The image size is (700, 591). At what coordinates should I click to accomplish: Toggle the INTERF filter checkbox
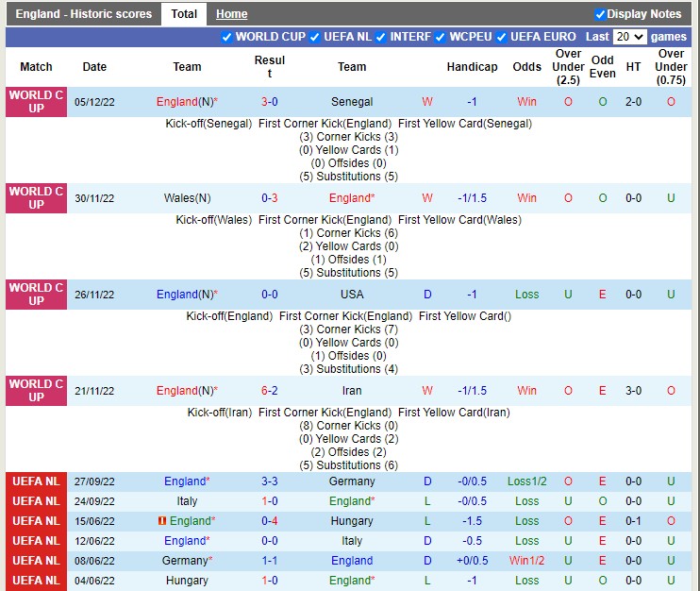pyautogui.click(x=381, y=37)
